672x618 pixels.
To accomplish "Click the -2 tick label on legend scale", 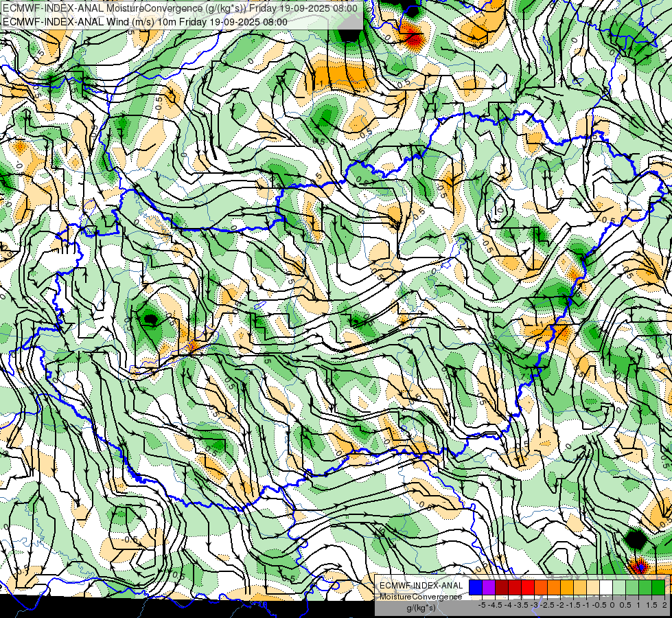I will coord(561,605).
